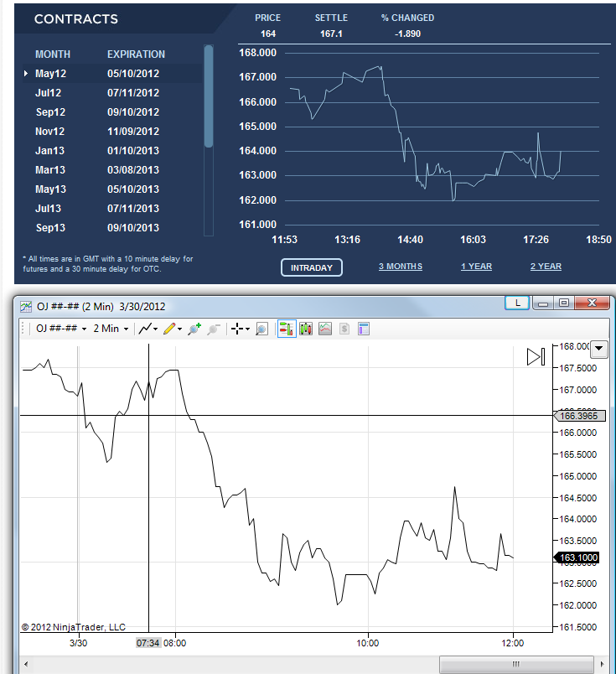Viewport: 616px width, 674px height.
Task: Click the 05/10/2012 expiration date
Action: 133,74
